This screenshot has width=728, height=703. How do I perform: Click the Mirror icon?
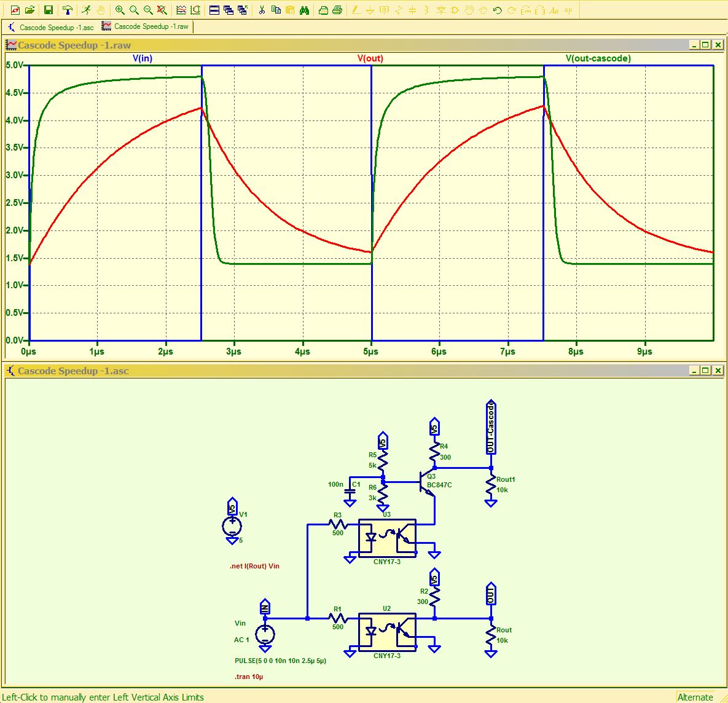539,10
